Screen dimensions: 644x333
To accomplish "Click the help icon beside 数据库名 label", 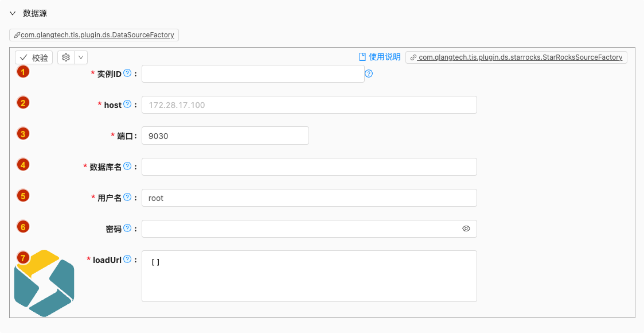I will 127,166.
